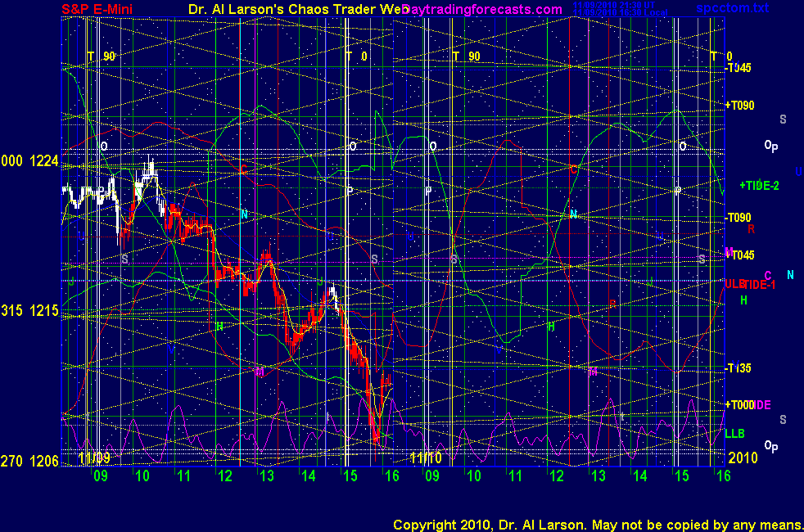Select the "21:30 UT" timestamp line
Screen dimensions: 804x532
(x=614, y=5)
